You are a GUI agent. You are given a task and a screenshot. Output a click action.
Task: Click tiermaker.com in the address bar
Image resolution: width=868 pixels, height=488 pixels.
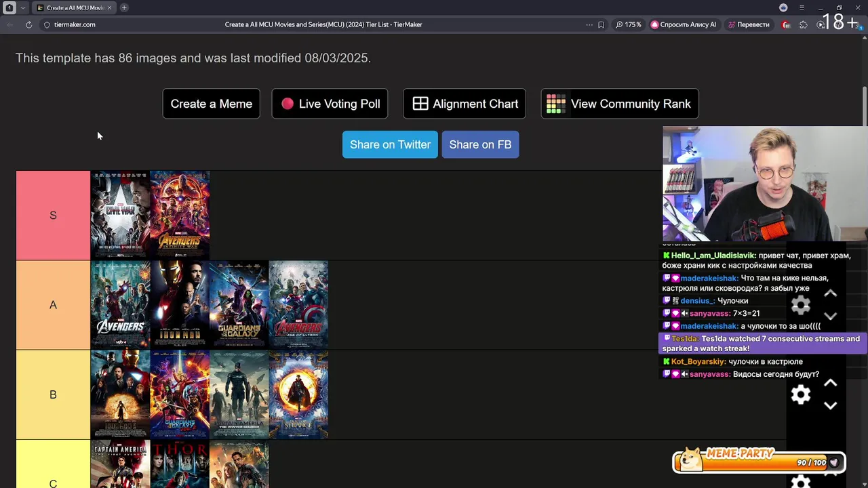pyautogui.click(x=75, y=24)
